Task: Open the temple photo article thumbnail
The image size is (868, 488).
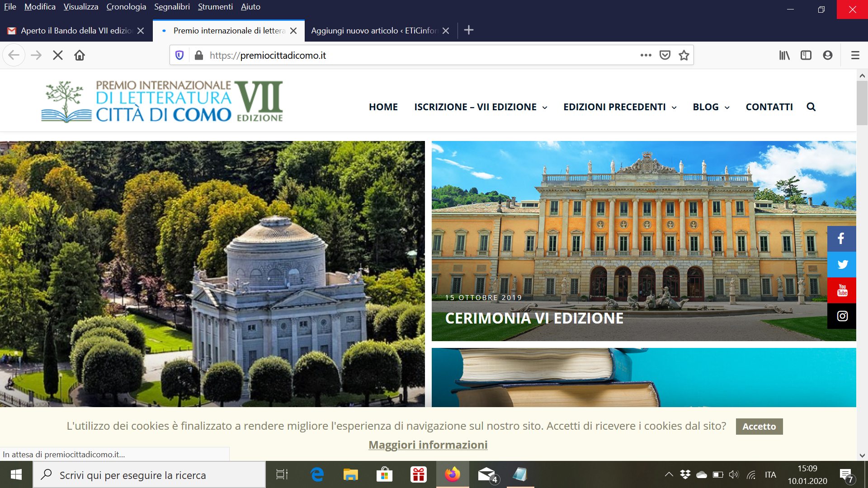Action: (212, 274)
